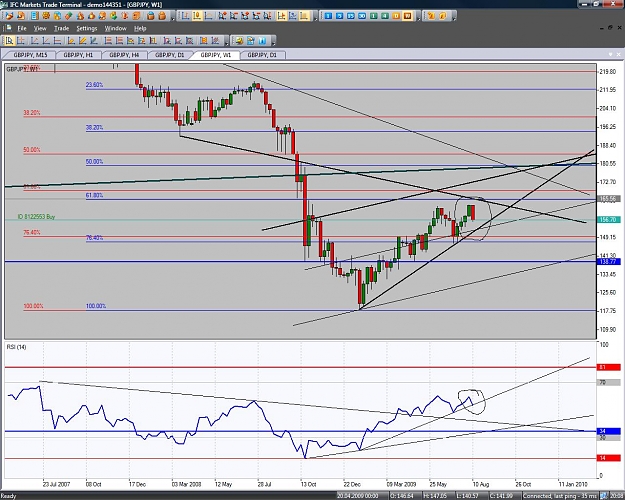Click 'Connected, last ping' status bar entry
Screen dimensions: 625x500
pos(559,496)
